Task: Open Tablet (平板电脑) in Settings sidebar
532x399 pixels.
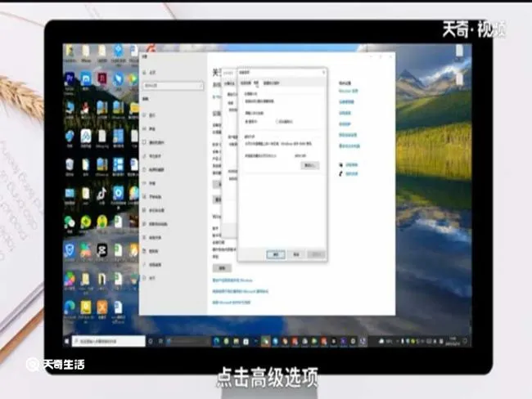Action: coord(152,196)
